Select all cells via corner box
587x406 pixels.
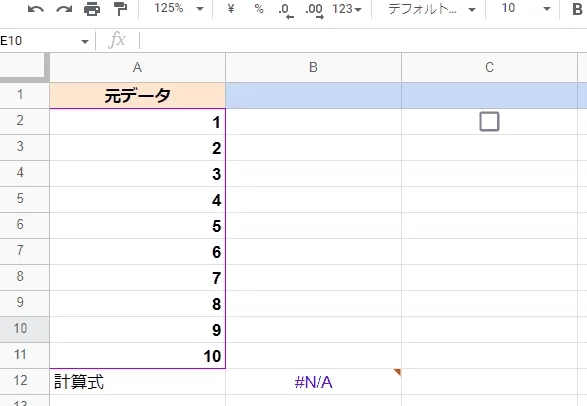click(24, 67)
